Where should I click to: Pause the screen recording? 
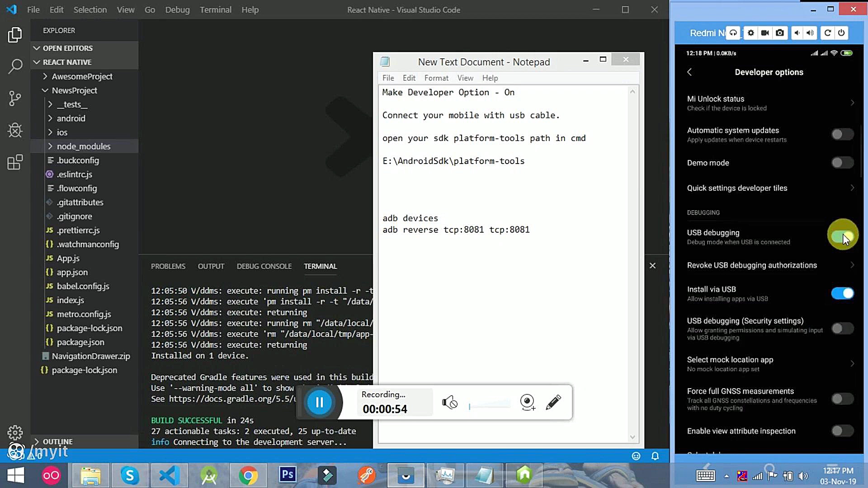coord(319,402)
